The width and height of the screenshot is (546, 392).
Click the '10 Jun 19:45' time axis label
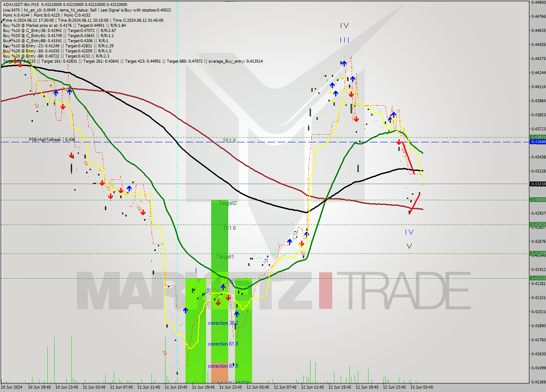40,388
